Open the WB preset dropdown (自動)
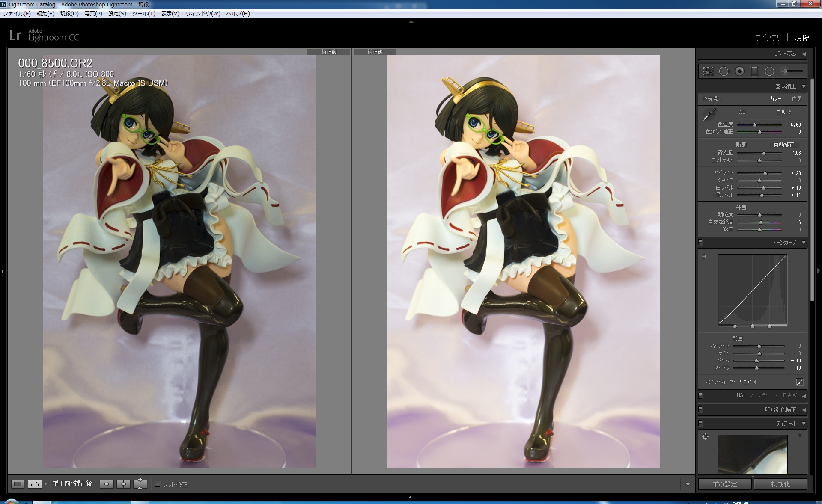Viewport: 822px width, 504px height. pyautogui.click(x=783, y=112)
